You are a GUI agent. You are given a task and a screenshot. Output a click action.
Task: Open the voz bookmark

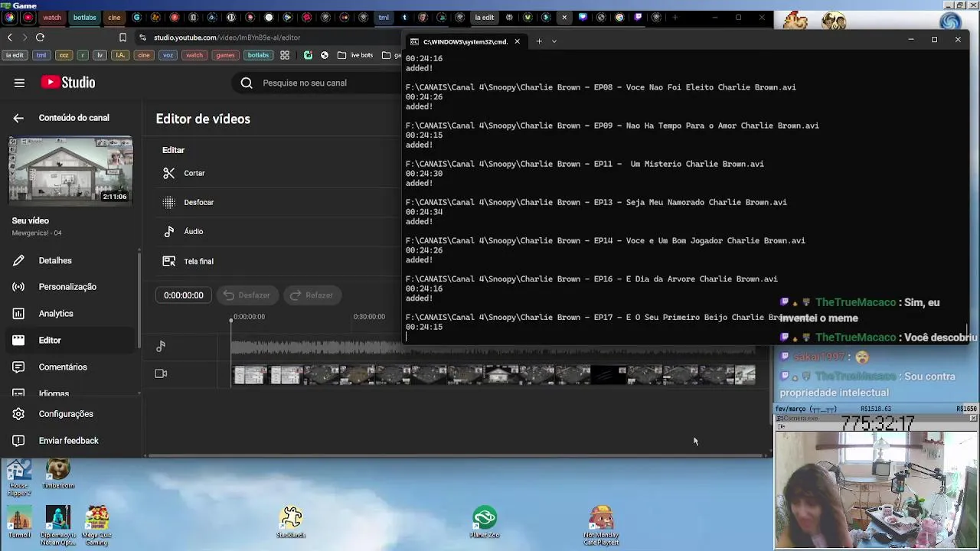pos(168,55)
